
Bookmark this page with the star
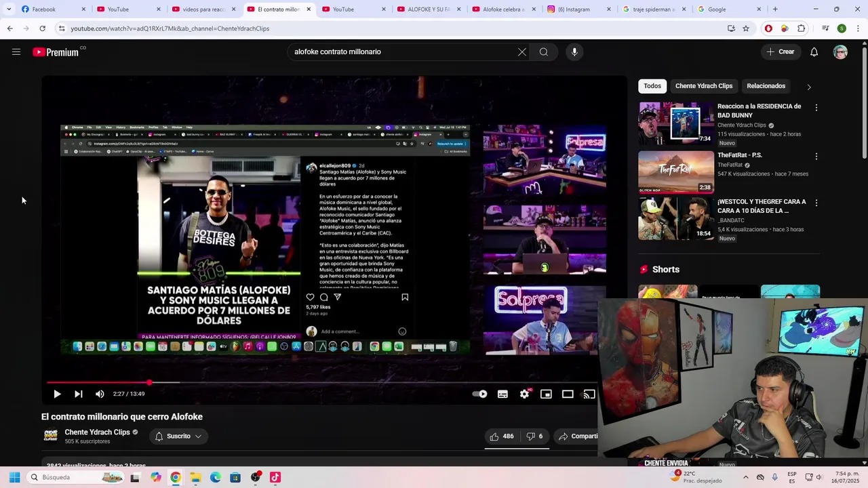[x=746, y=28]
